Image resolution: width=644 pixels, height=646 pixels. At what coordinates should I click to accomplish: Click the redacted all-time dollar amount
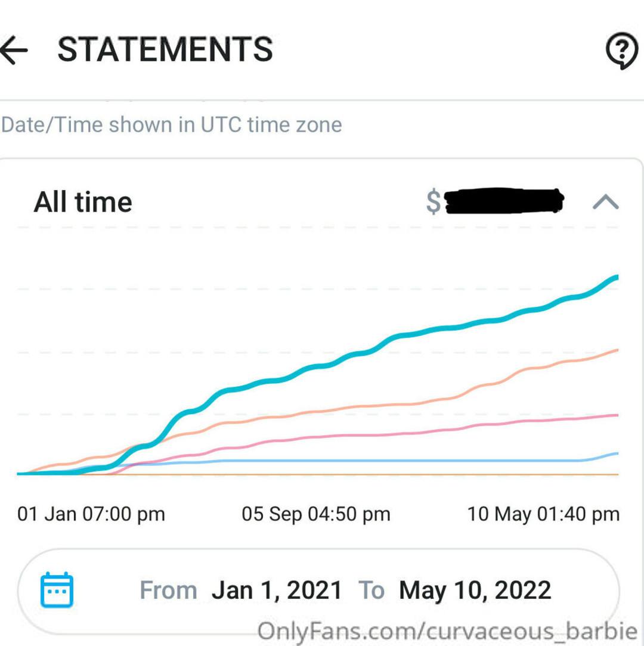pos(504,201)
